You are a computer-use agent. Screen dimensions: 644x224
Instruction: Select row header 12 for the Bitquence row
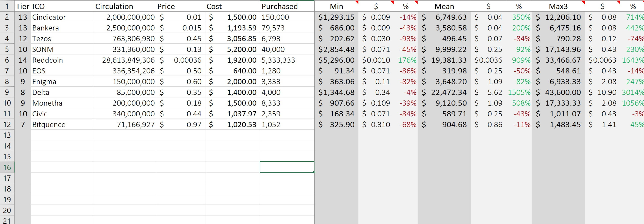[7, 124]
